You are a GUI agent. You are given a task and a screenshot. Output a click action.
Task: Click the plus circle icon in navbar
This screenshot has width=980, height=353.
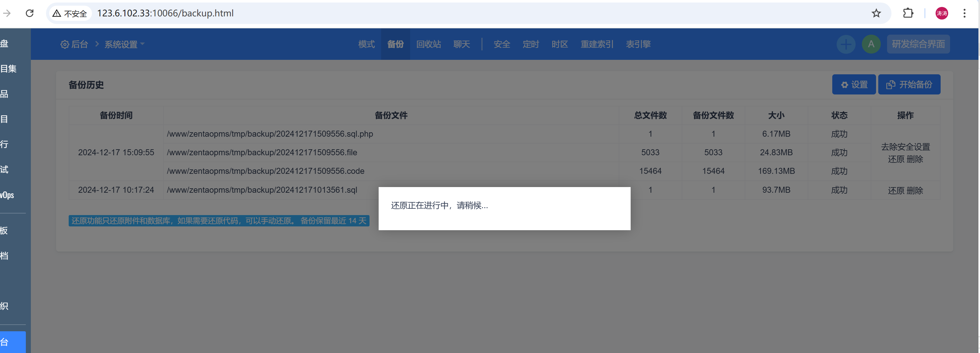pyautogui.click(x=846, y=44)
